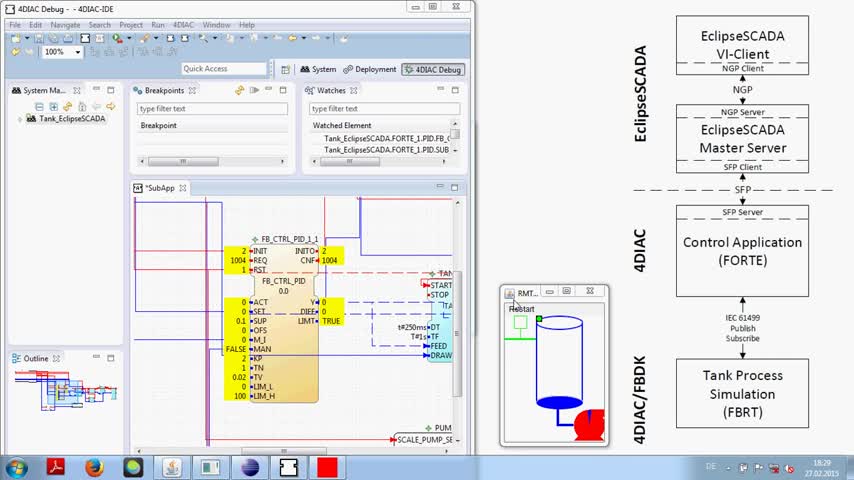Open the Run menu
Viewport: 854px width, 480px height.
point(158,25)
